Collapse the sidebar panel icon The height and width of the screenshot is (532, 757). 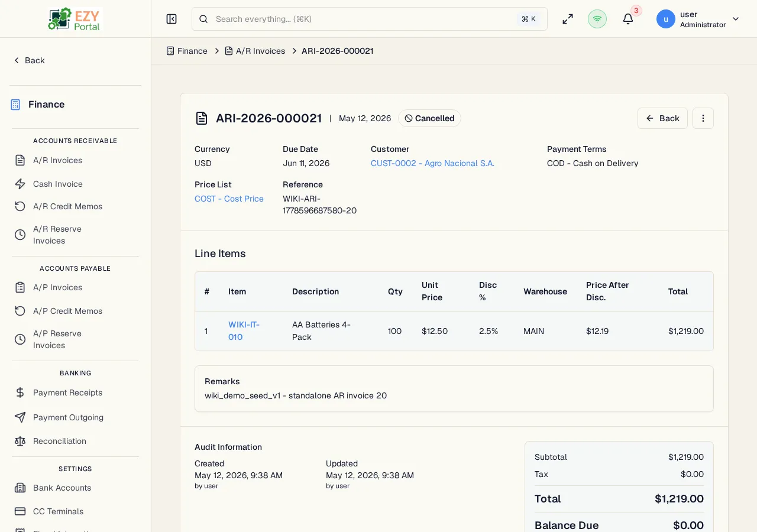pos(172,19)
